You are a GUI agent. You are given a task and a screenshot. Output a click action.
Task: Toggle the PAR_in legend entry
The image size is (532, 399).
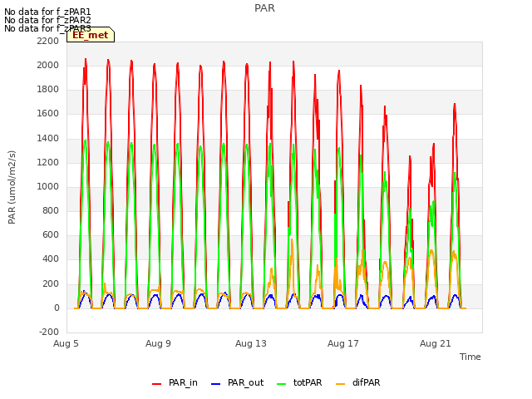[x=175, y=382]
